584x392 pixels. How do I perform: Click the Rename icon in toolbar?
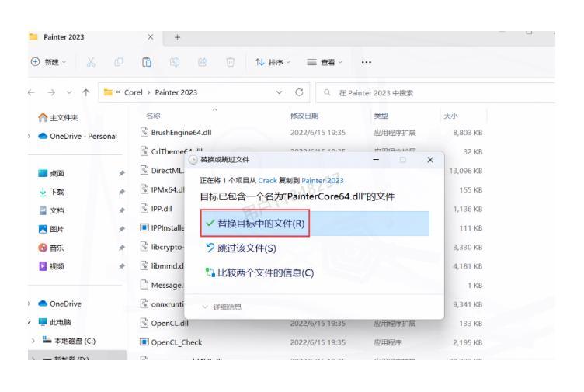click(x=175, y=62)
